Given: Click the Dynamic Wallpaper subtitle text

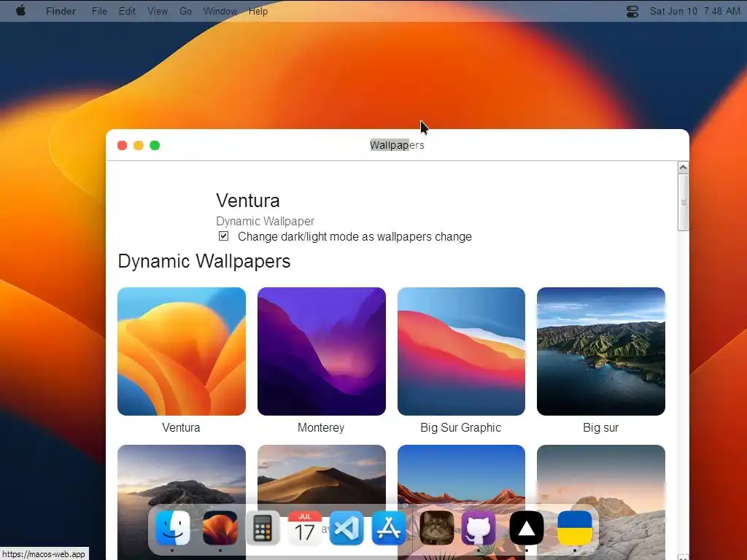Looking at the screenshot, I should point(266,222).
